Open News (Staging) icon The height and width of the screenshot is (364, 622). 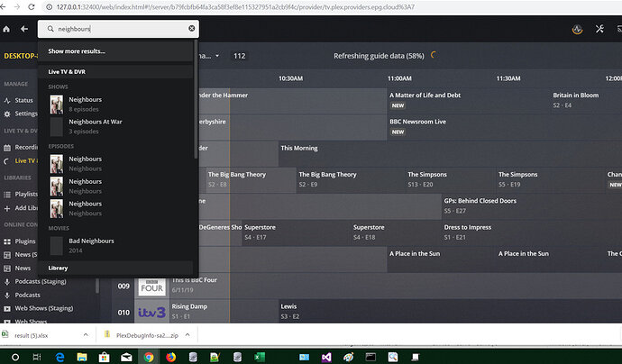tap(7, 255)
